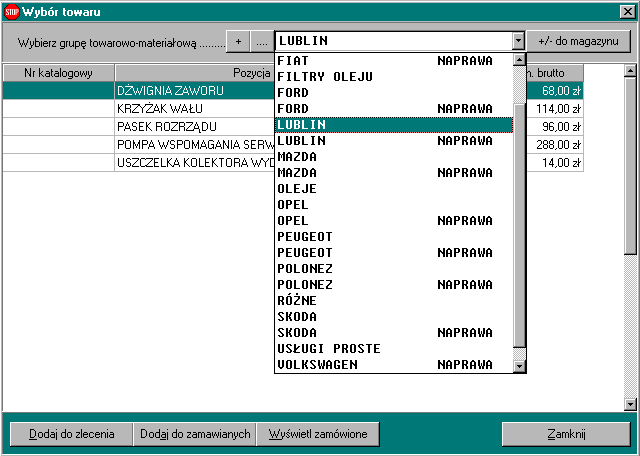Select plain 'OPEL' group entry
640x456 pixels.
(394, 205)
